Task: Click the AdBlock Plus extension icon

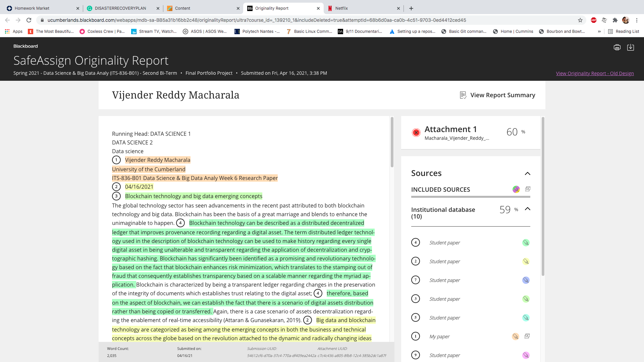Action: tap(594, 20)
